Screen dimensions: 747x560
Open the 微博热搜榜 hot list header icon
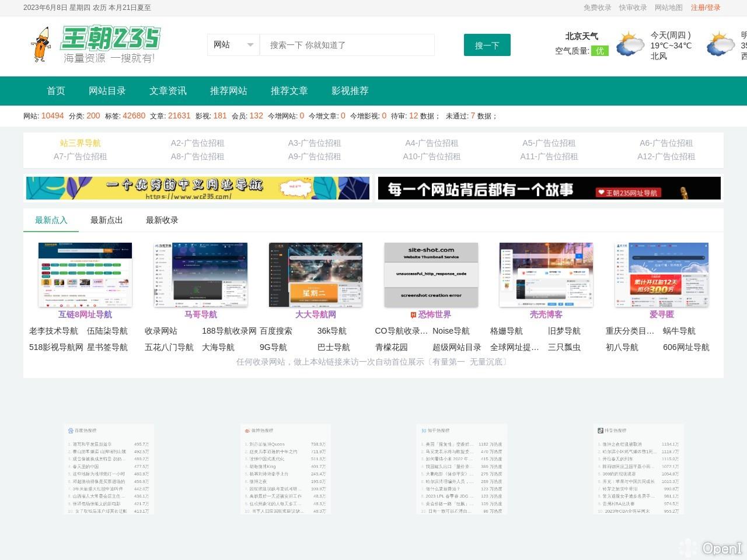[247, 430]
